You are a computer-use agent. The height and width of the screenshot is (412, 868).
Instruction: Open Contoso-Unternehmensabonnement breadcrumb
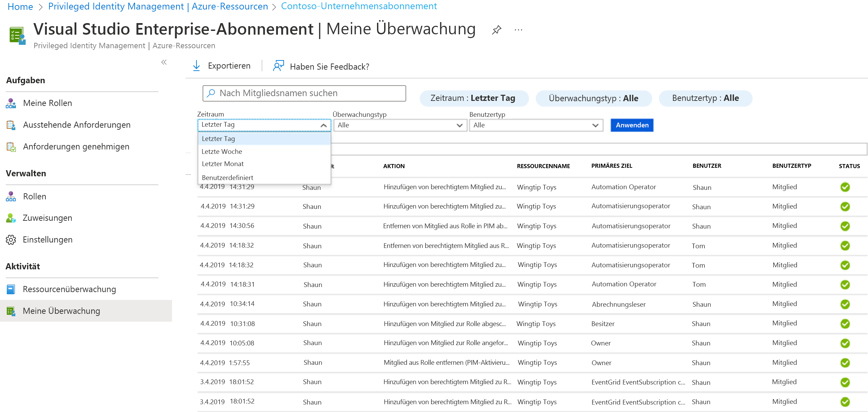pos(359,6)
